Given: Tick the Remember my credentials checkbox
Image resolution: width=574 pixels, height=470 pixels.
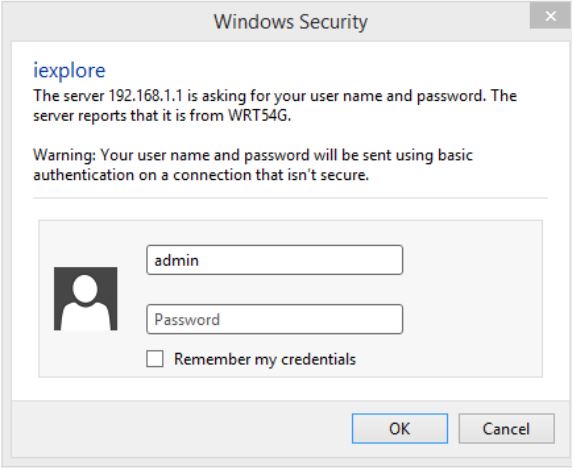Looking at the screenshot, I should [155, 359].
